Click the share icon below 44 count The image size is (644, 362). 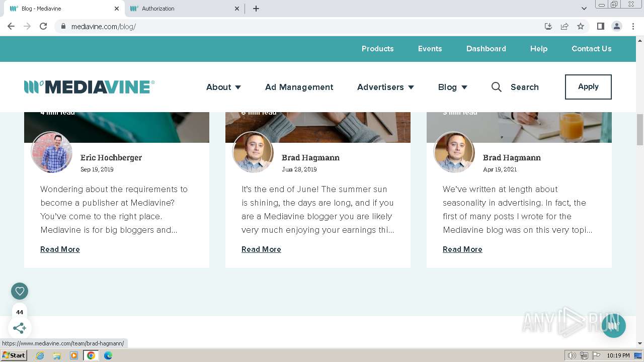coord(20,328)
